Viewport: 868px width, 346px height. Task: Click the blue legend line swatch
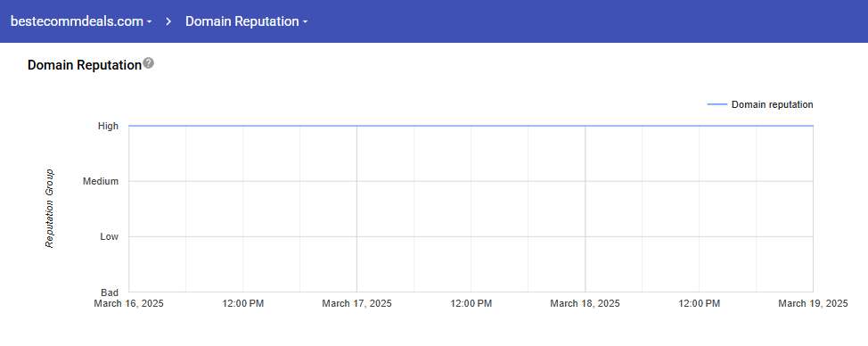click(717, 104)
